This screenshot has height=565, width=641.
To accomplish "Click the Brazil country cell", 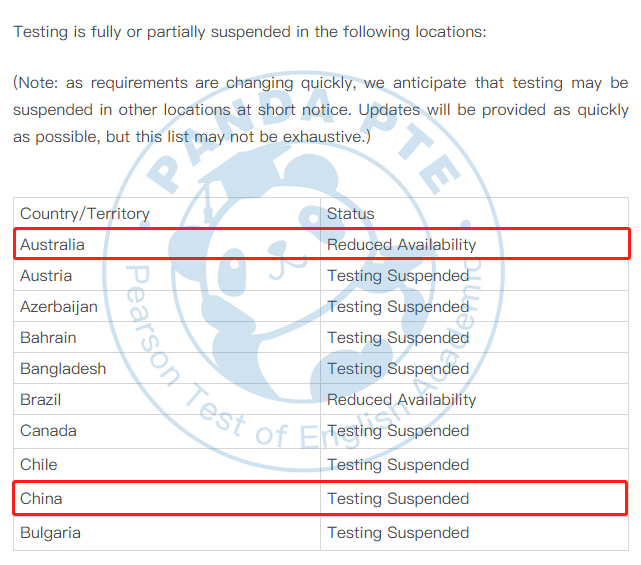I will pos(41,399).
